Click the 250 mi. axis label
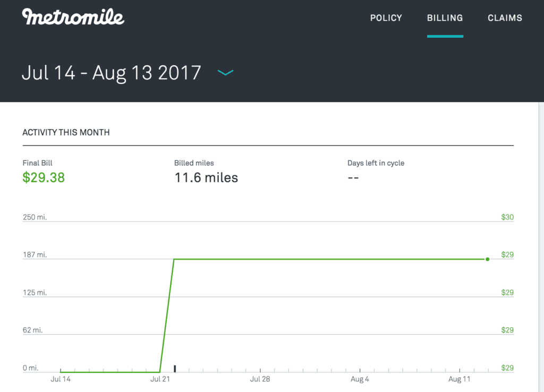 [35, 217]
